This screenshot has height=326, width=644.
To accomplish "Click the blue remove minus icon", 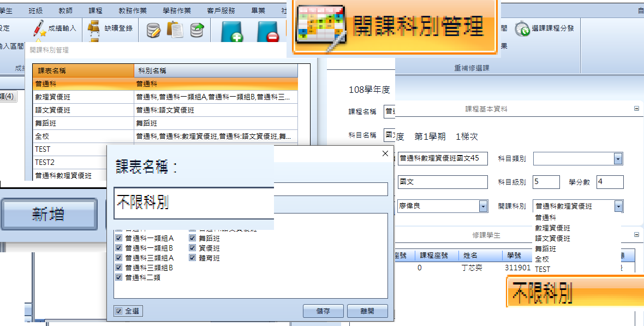I will coord(267,31).
